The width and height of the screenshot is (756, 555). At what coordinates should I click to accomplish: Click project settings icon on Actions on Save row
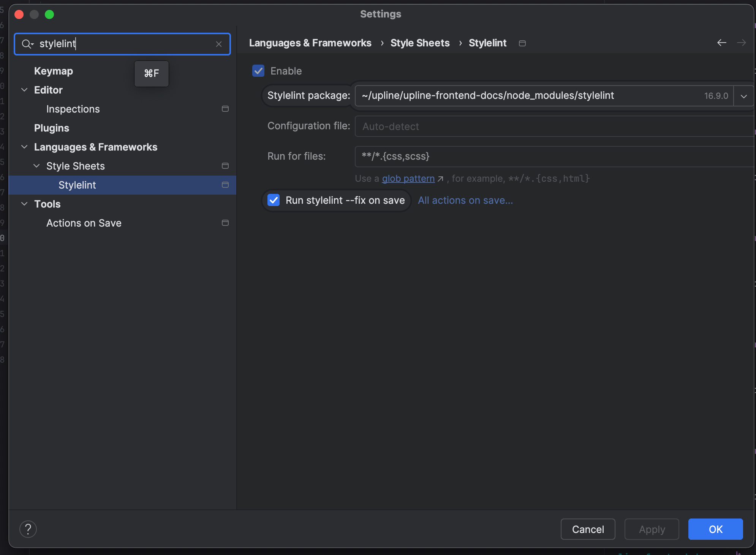click(x=225, y=223)
